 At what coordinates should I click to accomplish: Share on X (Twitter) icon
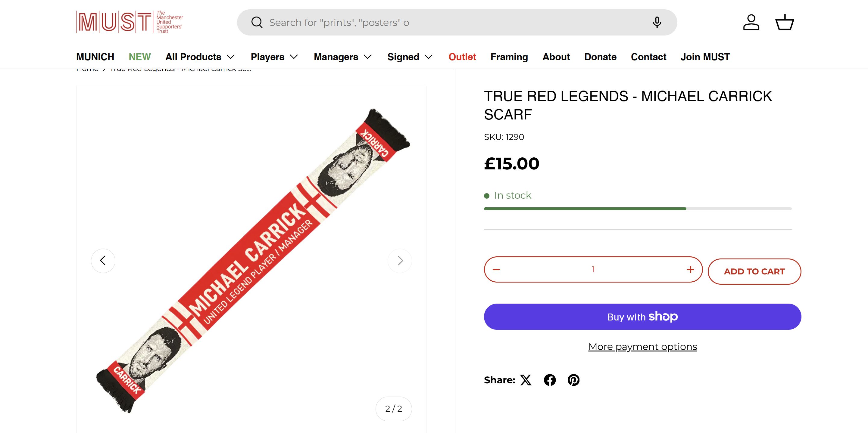coord(526,380)
